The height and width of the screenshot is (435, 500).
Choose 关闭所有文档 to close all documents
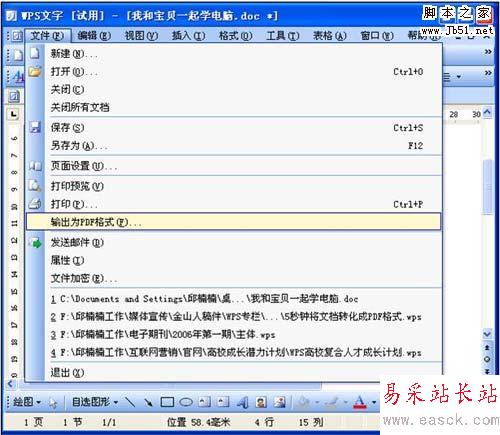pyautogui.click(x=233, y=107)
